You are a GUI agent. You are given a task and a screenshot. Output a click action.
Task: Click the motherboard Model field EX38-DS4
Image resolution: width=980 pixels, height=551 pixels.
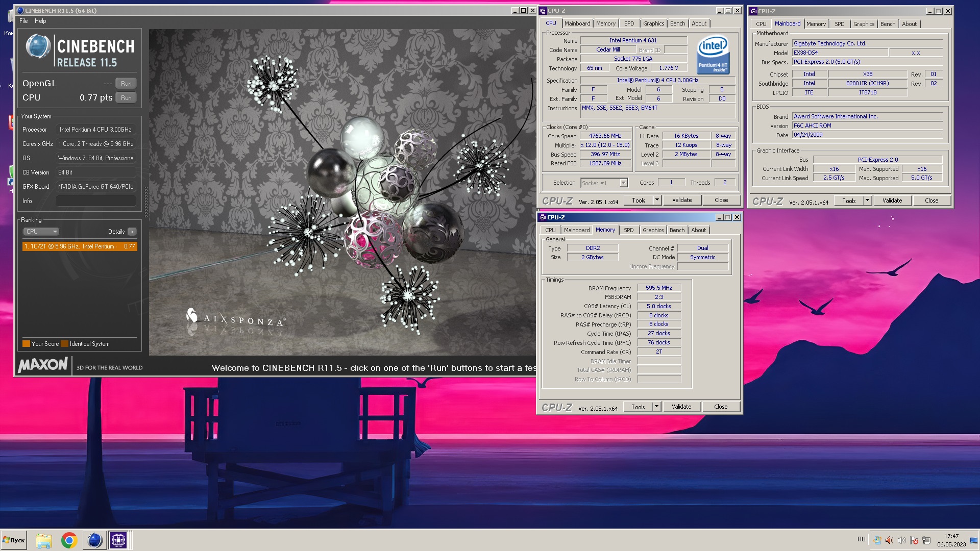pyautogui.click(x=839, y=53)
